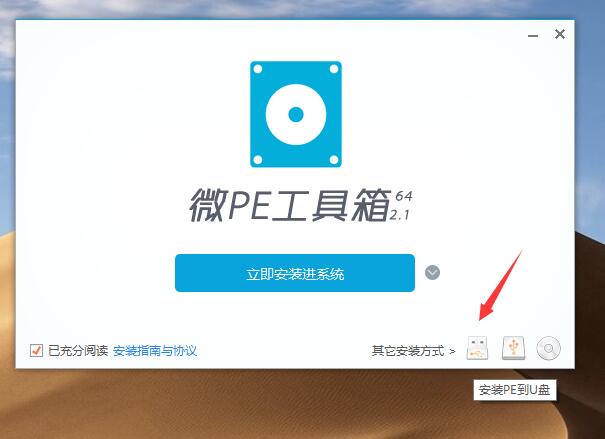Click the 64 architecture label beside title

pos(404,196)
